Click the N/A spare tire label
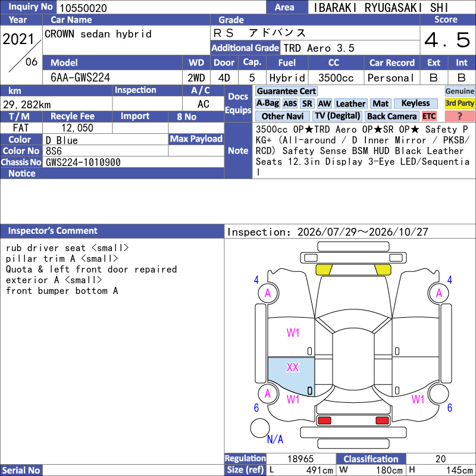The height and width of the screenshot is (476, 476). tap(275, 439)
